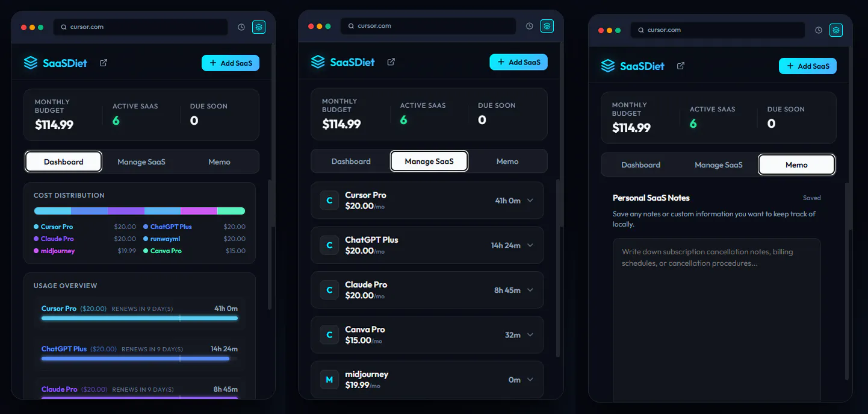This screenshot has height=414, width=868.
Task: Select the active Memo tab in Memo window
Action: (796, 165)
